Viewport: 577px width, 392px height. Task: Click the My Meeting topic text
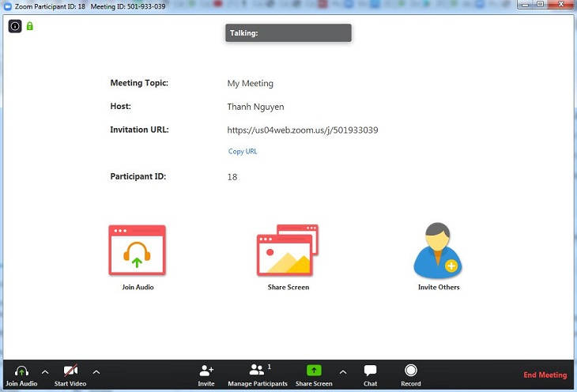[x=251, y=84]
